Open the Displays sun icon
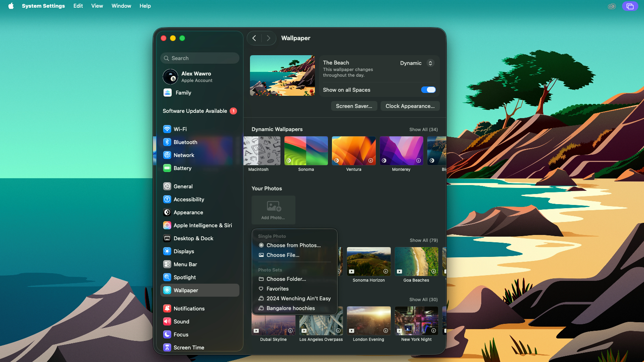Image resolution: width=644 pixels, height=362 pixels. coord(167,251)
